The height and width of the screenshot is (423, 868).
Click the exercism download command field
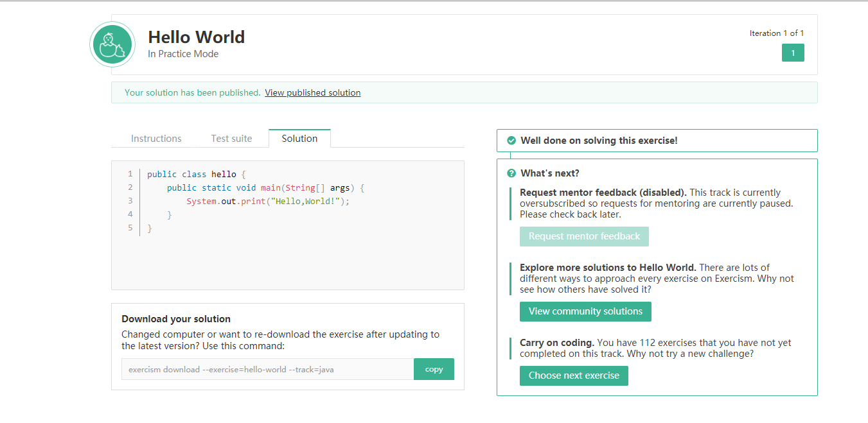(x=267, y=369)
